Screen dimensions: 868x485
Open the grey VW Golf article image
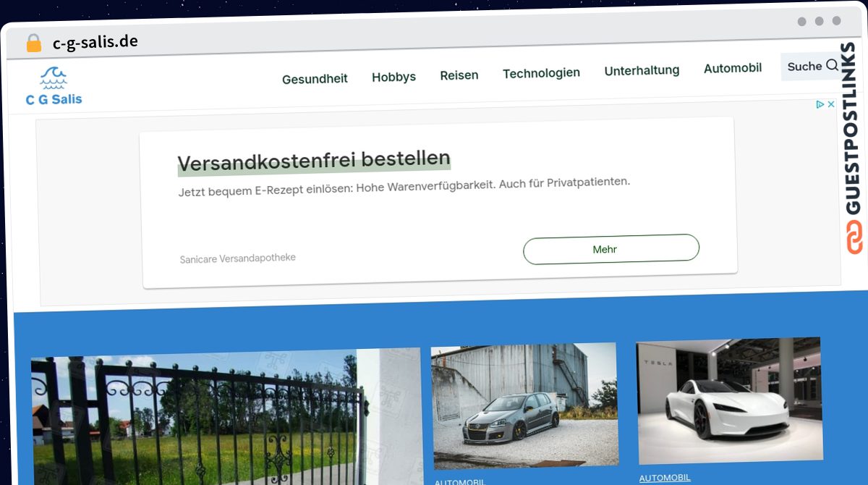(x=524, y=406)
